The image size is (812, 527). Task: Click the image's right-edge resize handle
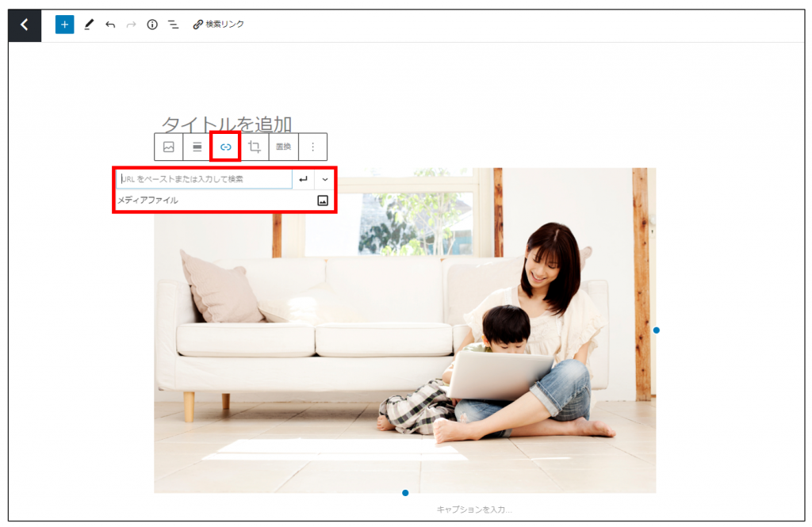click(x=656, y=330)
